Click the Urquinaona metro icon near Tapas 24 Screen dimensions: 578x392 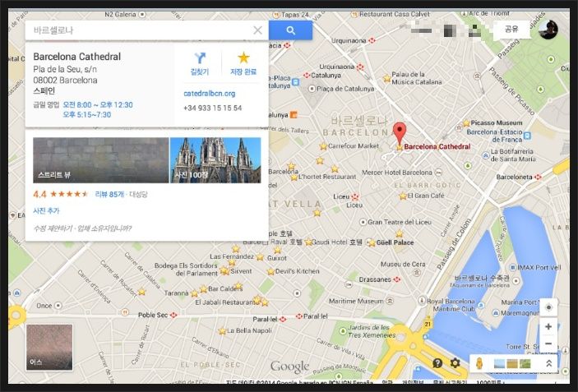tap(372, 40)
